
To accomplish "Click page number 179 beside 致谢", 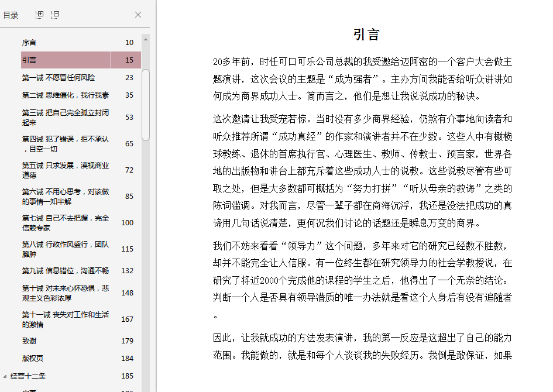I will pyautogui.click(x=128, y=341).
